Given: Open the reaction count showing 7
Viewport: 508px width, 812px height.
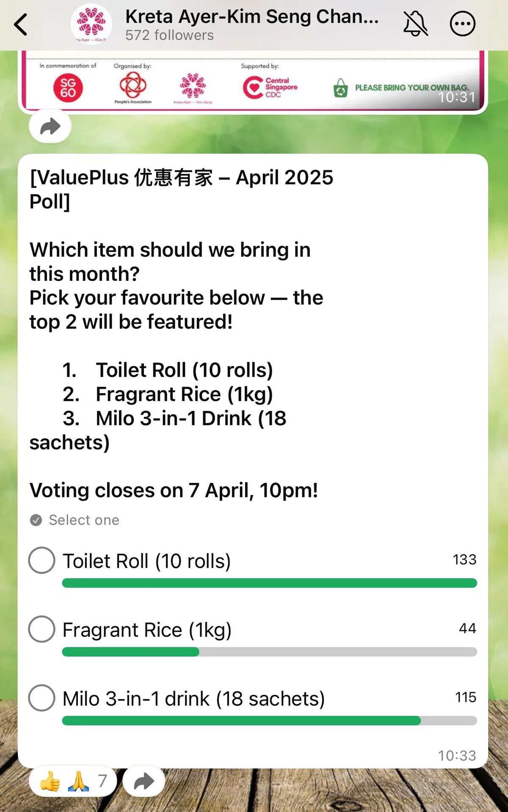Looking at the screenshot, I should [102, 781].
